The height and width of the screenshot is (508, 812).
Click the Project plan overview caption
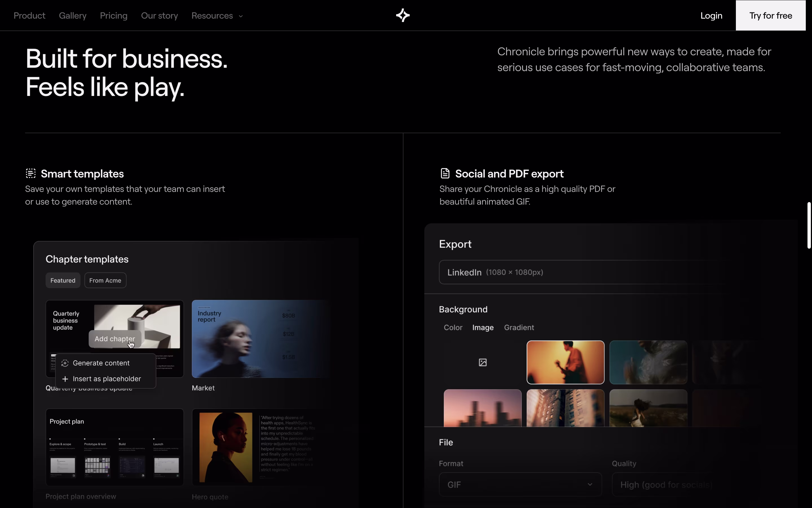81,497
